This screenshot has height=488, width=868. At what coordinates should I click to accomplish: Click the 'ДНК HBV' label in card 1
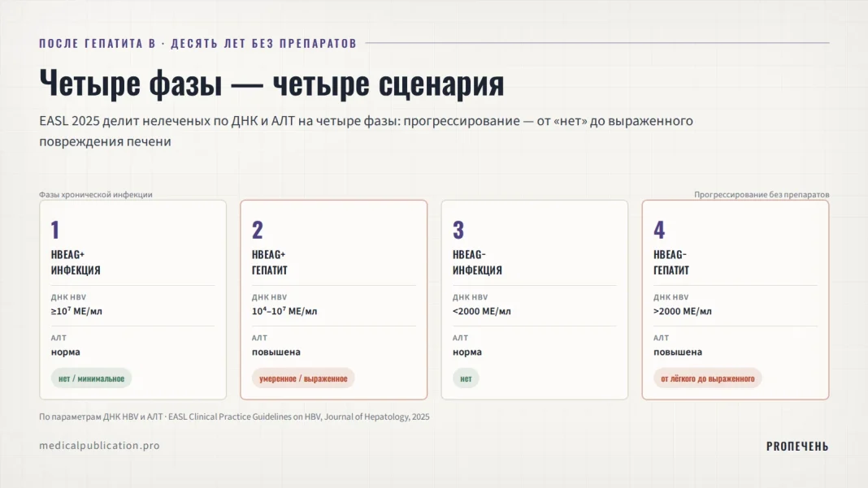click(x=68, y=297)
